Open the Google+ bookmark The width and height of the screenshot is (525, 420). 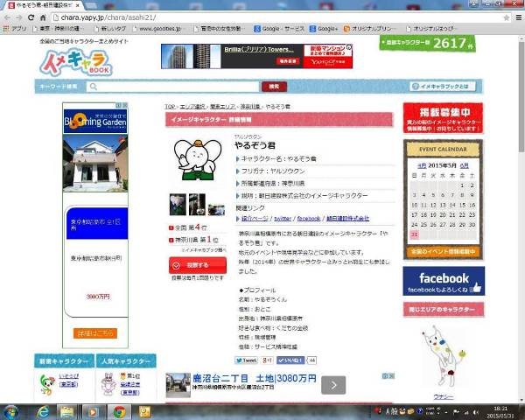click(324, 29)
